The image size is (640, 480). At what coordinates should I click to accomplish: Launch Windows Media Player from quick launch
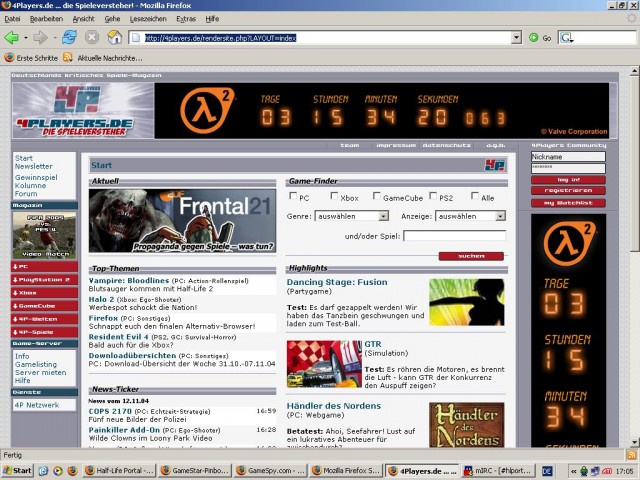tap(58, 471)
